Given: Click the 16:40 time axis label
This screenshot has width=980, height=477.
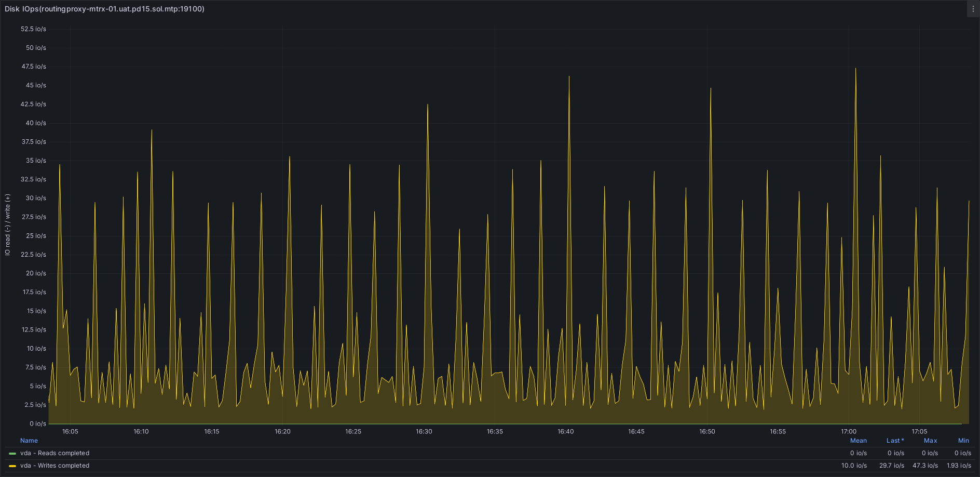Looking at the screenshot, I should point(566,432).
